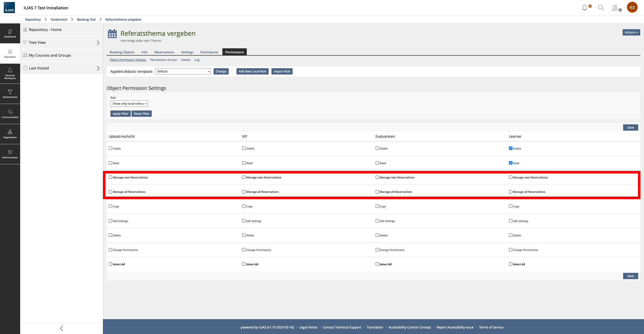Open the Permissions of User subtab
The image size is (644, 334).
[164, 60]
